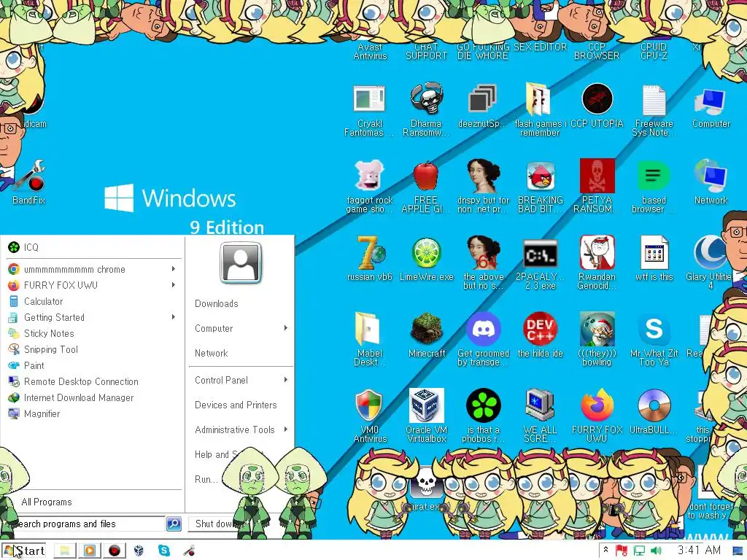
Task: Open the Rwandan Genocid desktop icon
Action: coord(597,252)
